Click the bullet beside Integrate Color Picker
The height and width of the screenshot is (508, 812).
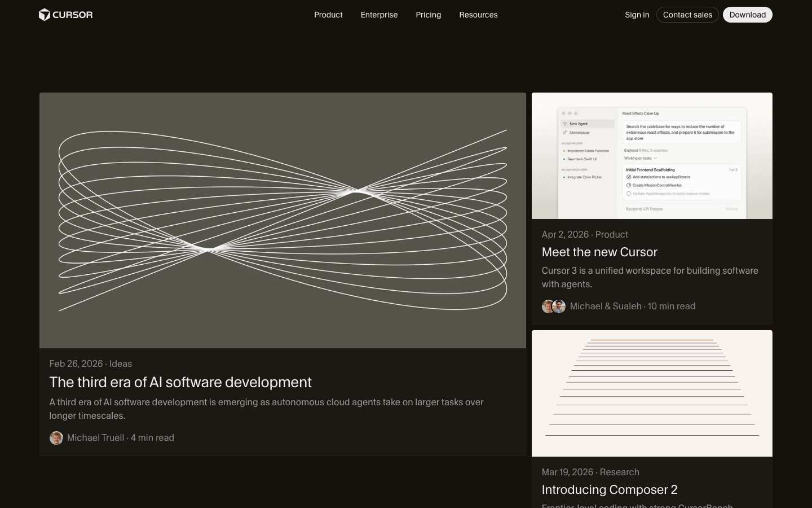564,177
